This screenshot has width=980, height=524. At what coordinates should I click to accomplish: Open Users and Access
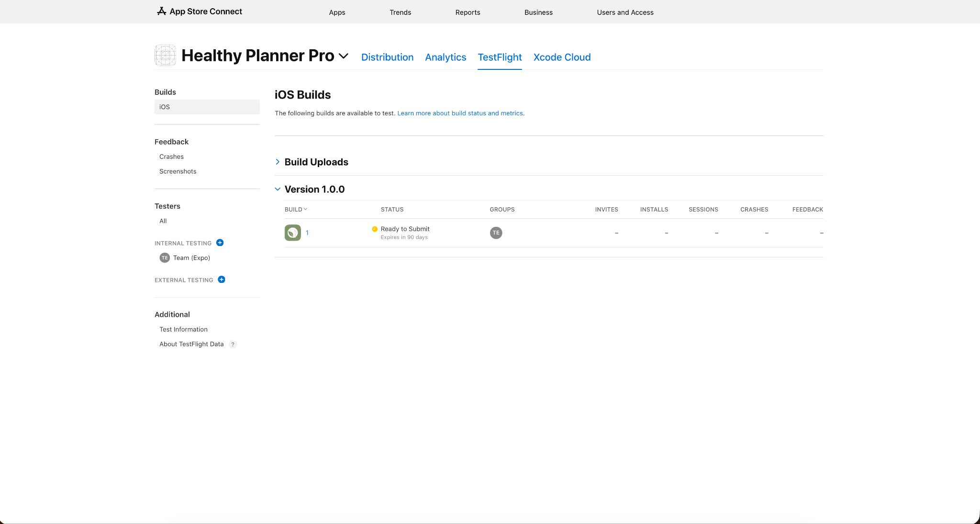pyautogui.click(x=625, y=12)
